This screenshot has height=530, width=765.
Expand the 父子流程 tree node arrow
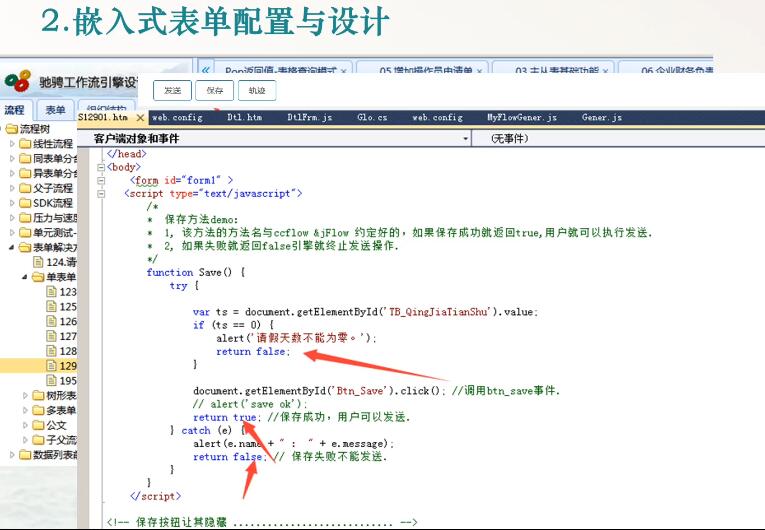point(12,188)
